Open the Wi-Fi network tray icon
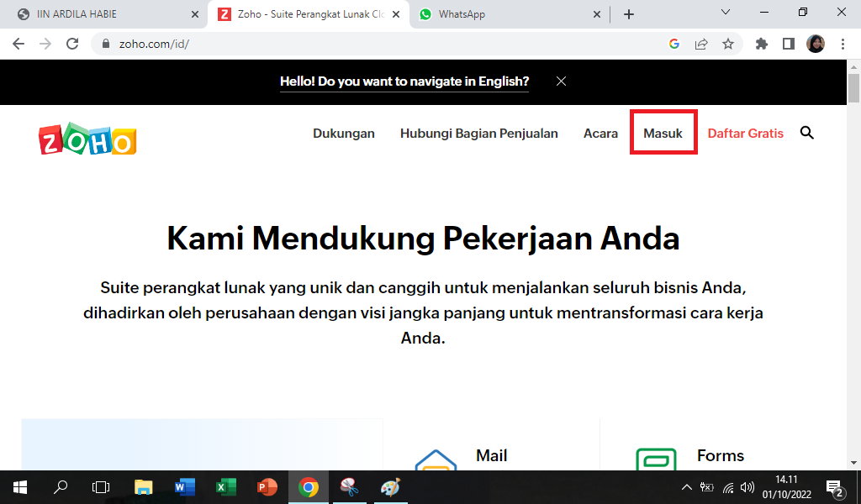This screenshot has height=504, width=861. (728, 487)
